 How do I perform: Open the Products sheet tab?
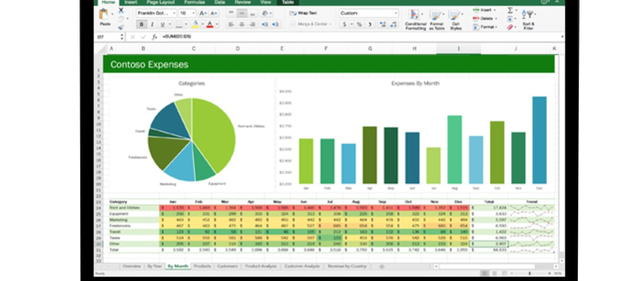coord(202,266)
